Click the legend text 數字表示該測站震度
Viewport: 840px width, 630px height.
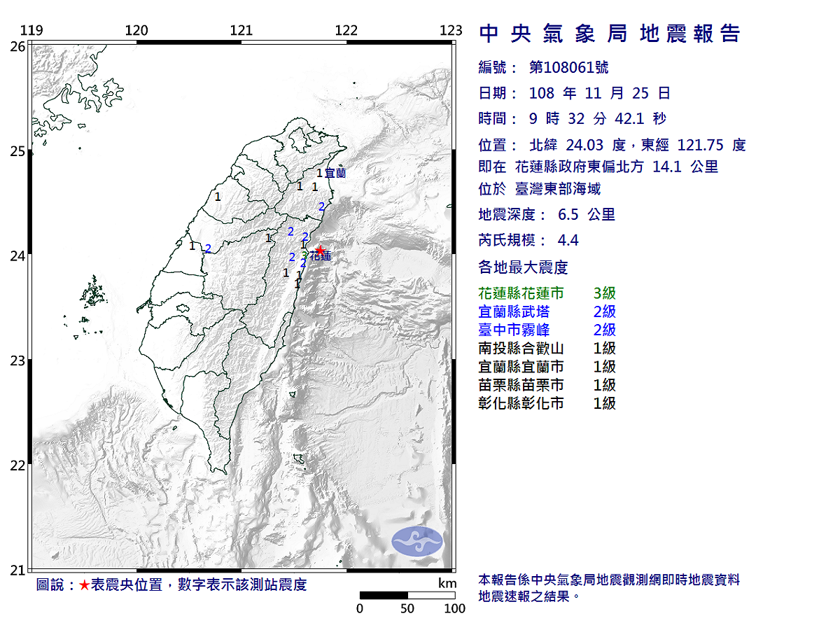[242, 585]
